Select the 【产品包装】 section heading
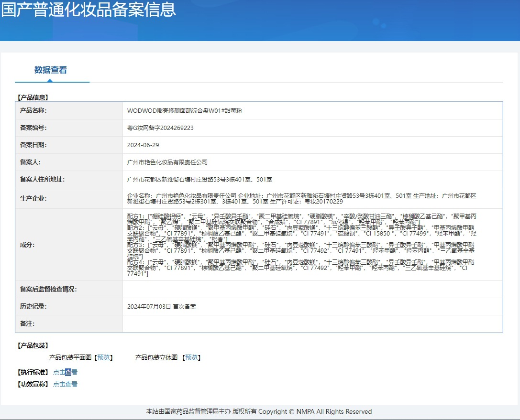This screenshot has width=520, height=420. [x=33, y=345]
